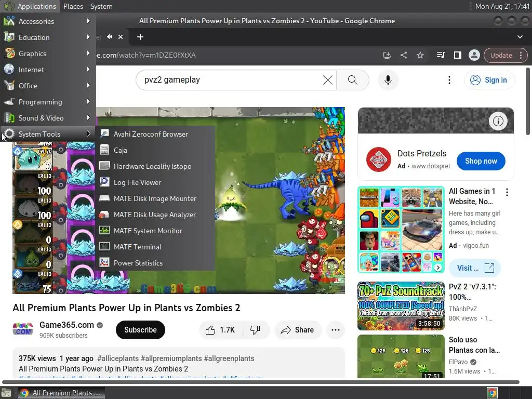Click the Log File Viewer magnifier icon
The width and height of the screenshot is (532, 399).
(104, 182)
